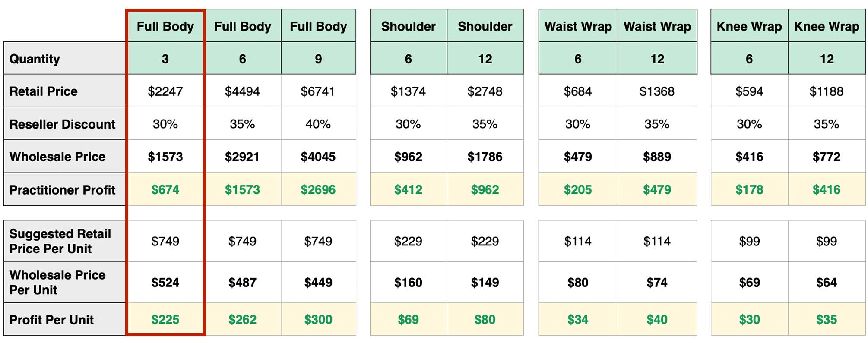Select the $1188 retail price cell
Screen dimensions: 868x343
pos(827,91)
